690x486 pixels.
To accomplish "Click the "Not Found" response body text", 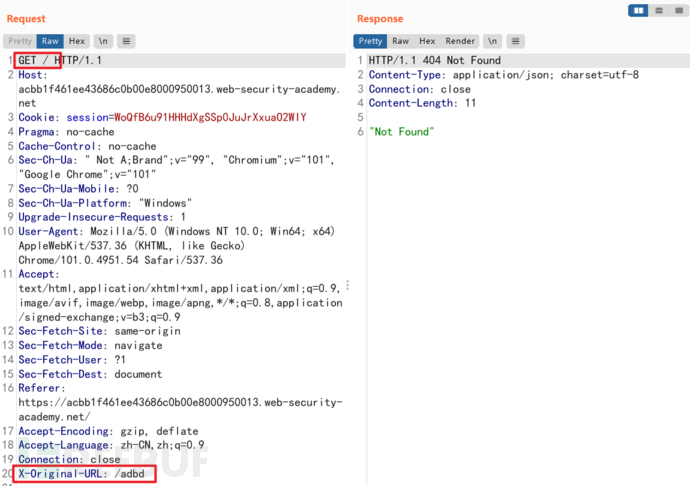I will 399,131.
